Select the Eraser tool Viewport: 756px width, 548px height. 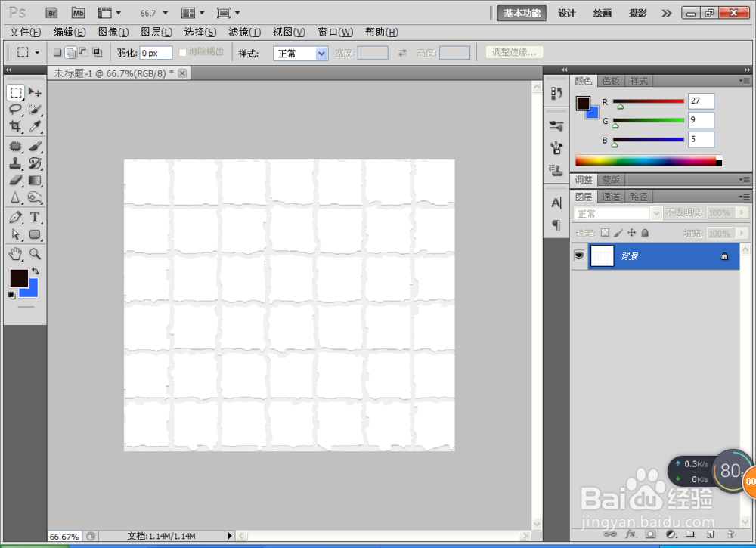[x=16, y=180]
